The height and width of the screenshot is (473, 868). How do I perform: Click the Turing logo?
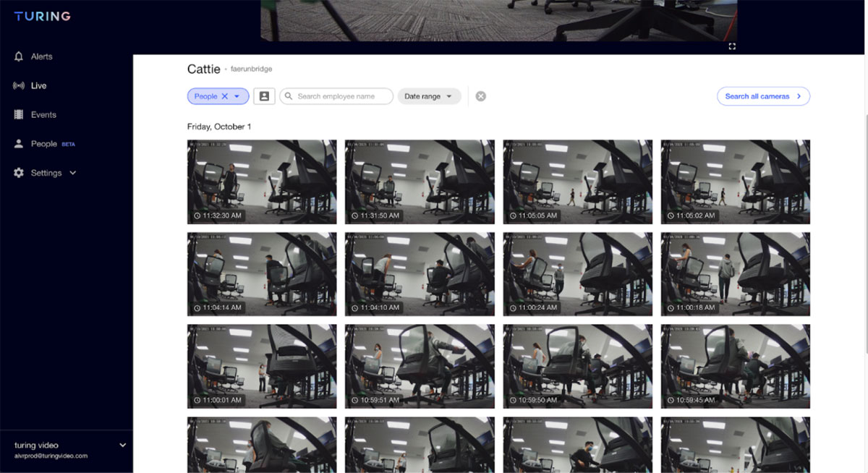pyautogui.click(x=42, y=16)
